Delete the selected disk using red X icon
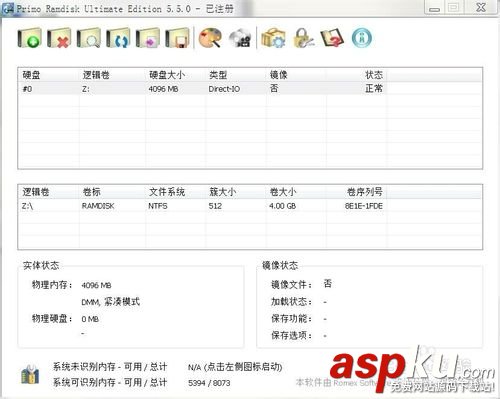 pos(59,38)
